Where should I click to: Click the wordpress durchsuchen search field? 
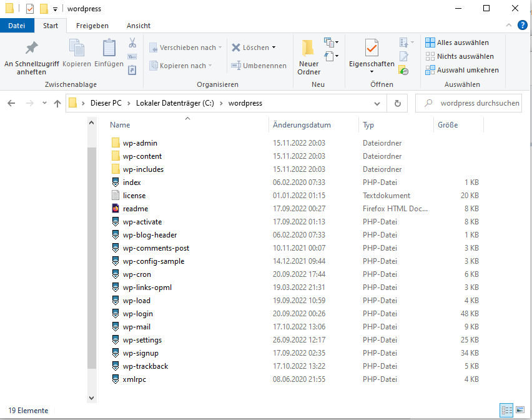[x=468, y=103]
